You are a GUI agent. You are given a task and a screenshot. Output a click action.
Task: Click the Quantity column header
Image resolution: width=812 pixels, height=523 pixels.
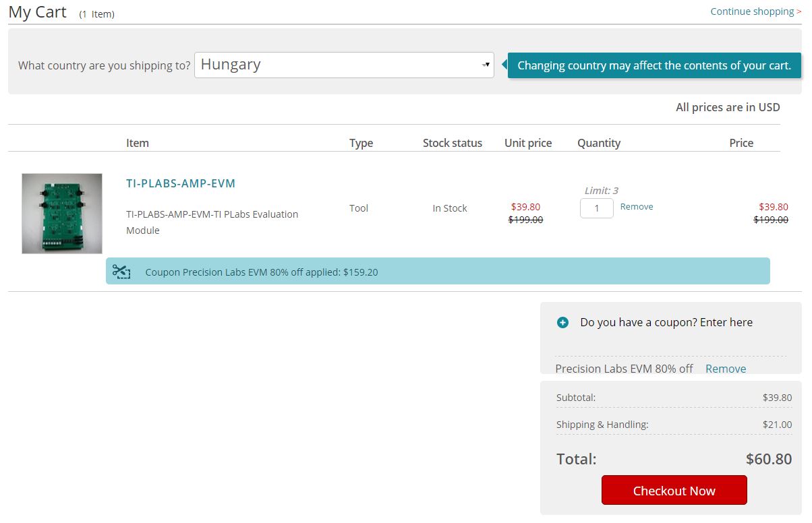point(599,143)
